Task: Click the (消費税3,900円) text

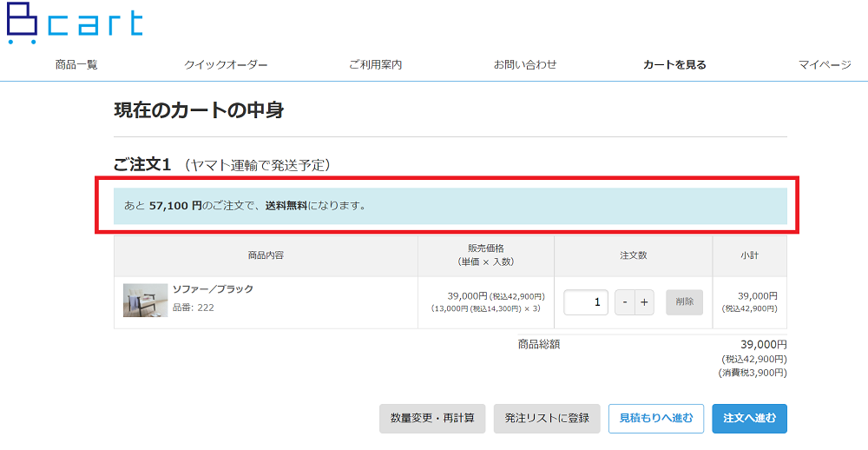Action: pyautogui.click(x=753, y=373)
